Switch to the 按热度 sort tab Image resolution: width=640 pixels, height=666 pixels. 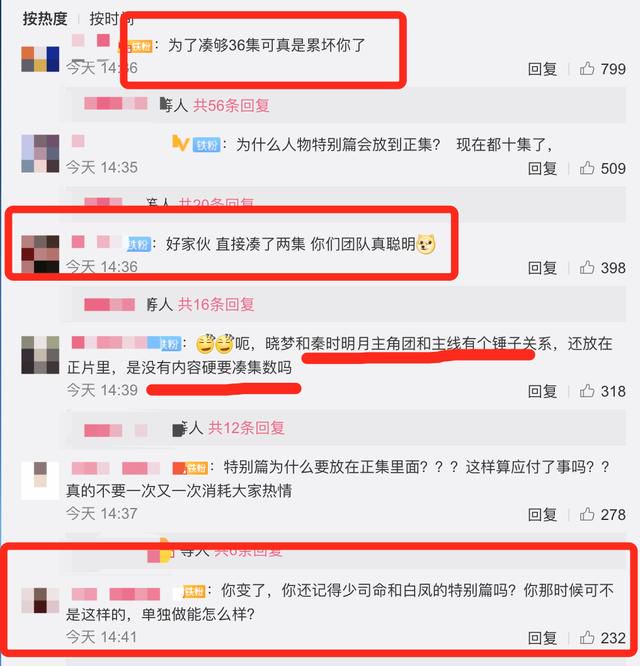[45, 19]
